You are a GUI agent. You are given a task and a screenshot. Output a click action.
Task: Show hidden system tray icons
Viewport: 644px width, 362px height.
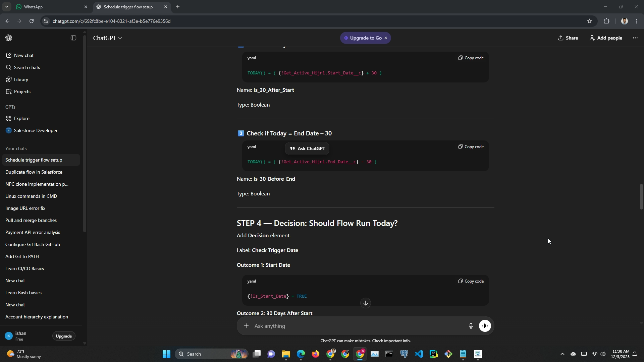(562, 354)
